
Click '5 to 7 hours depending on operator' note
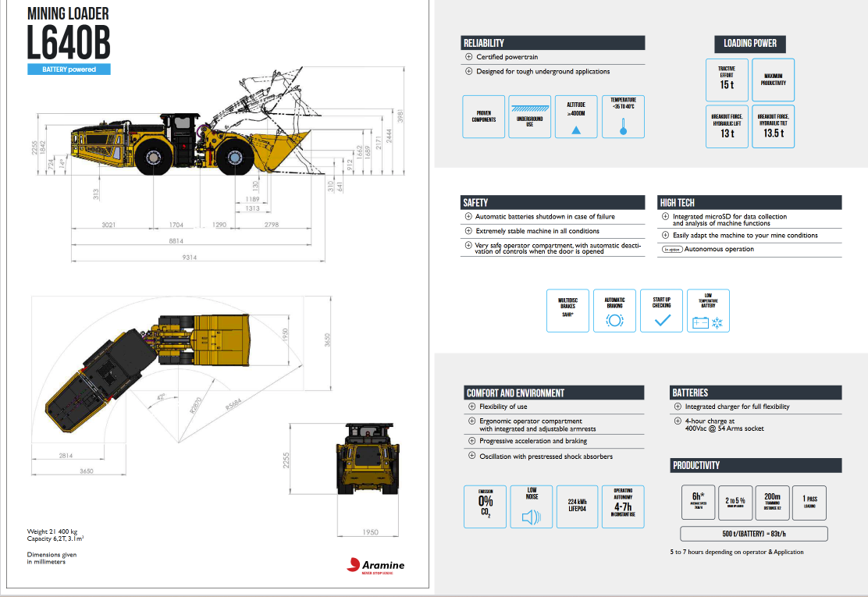coord(737,553)
